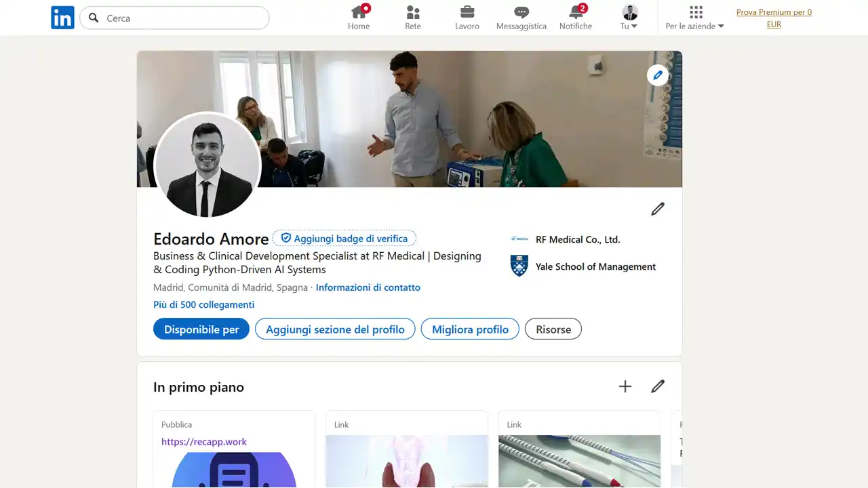The width and height of the screenshot is (868, 488).
Task: Edit the In primo piano section pencil icon
Action: tap(657, 386)
